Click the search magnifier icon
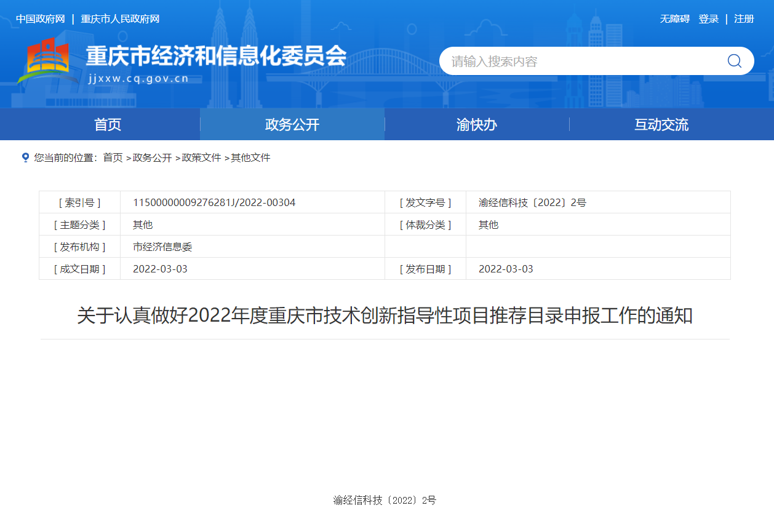The width and height of the screenshot is (774, 532). (734, 61)
